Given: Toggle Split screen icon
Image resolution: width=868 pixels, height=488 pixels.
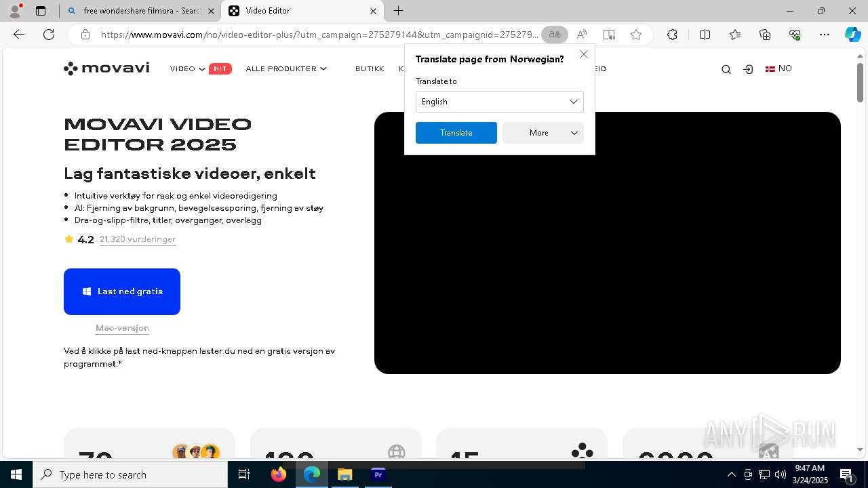Looking at the screenshot, I should (x=705, y=35).
